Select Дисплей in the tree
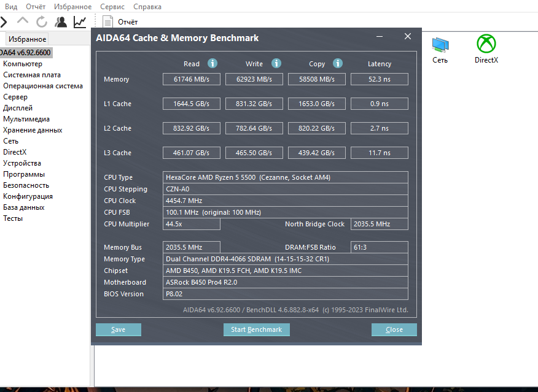The height and width of the screenshot is (392, 538). [x=18, y=108]
